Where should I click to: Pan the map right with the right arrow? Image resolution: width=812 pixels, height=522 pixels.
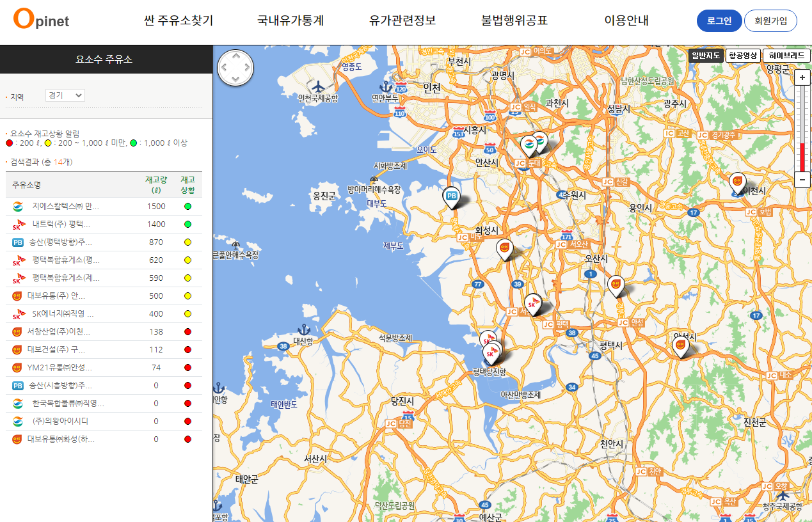tap(248, 67)
